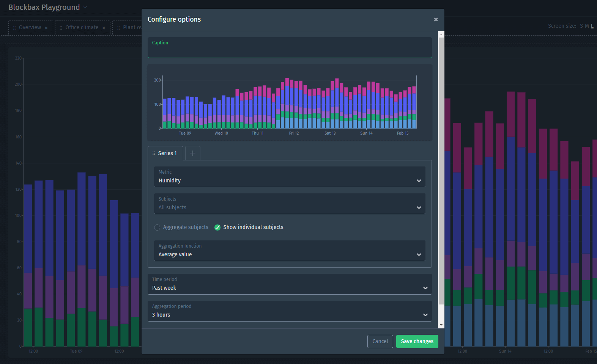Close the Office climate tab

tap(104, 28)
